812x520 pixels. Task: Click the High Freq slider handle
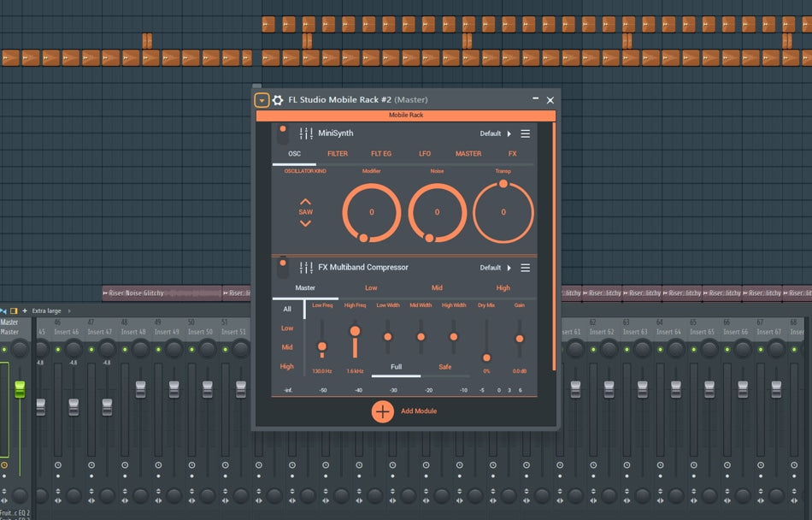click(x=355, y=331)
